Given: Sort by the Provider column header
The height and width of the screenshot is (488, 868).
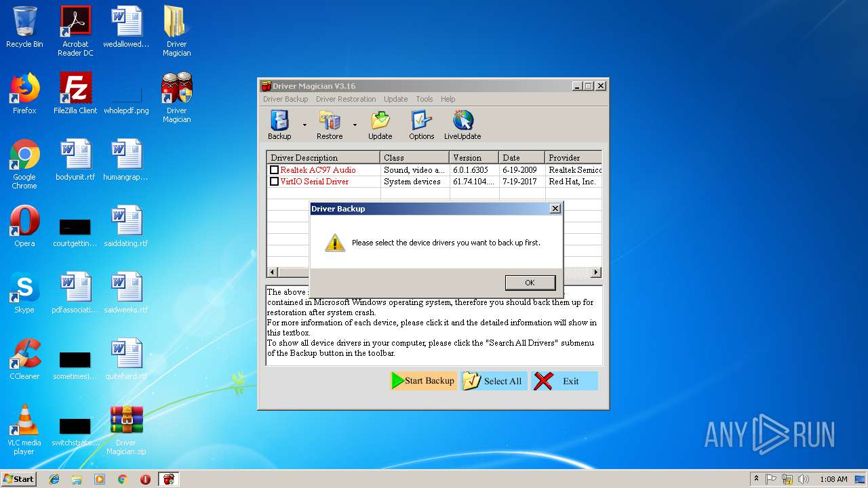Looking at the screenshot, I should tap(573, 158).
